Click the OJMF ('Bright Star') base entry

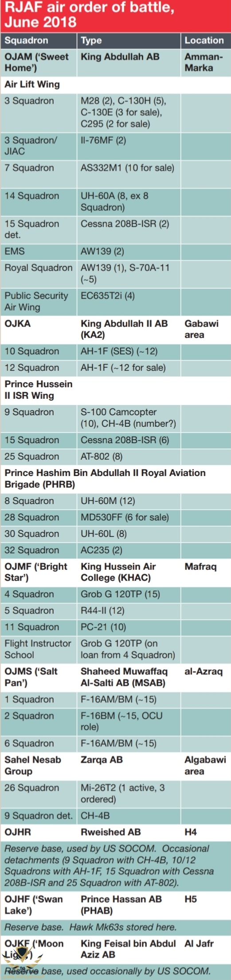click(36, 572)
